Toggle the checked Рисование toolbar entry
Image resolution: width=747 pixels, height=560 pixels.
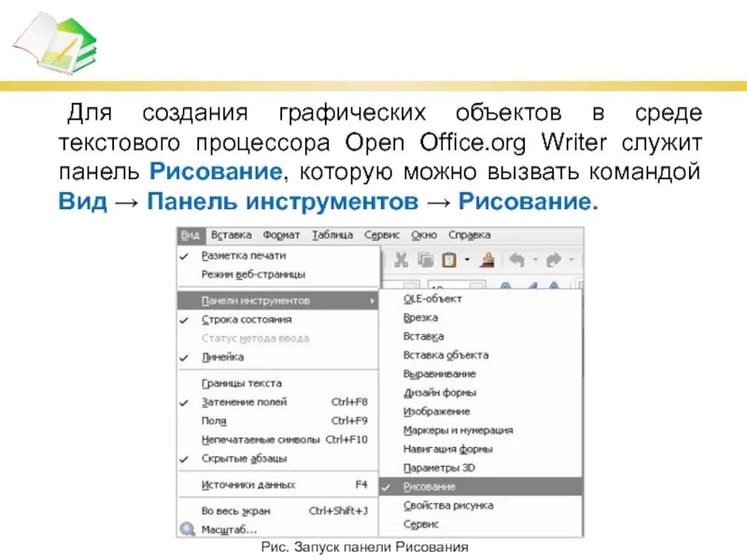pos(481,486)
